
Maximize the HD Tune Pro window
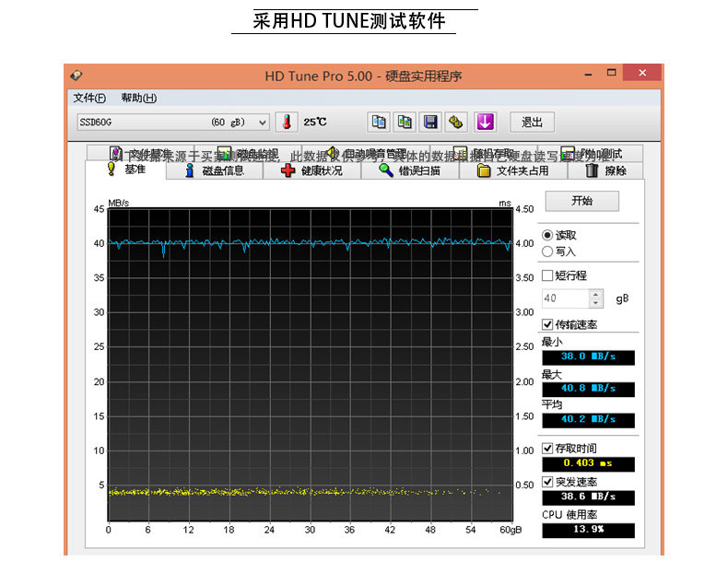coord(612,73)
